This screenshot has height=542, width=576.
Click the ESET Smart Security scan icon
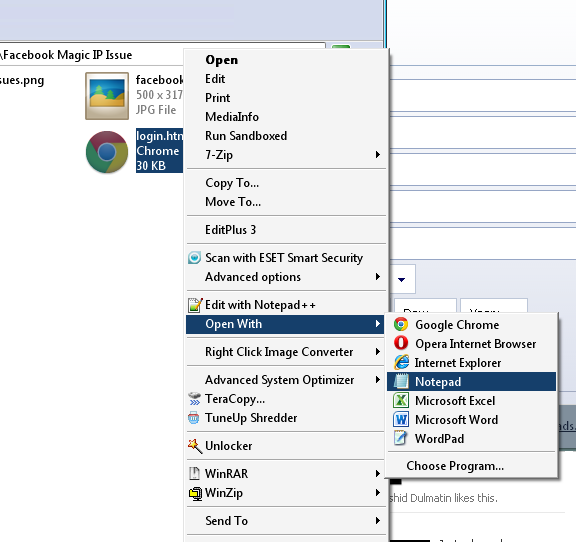(x=194, y=258)
